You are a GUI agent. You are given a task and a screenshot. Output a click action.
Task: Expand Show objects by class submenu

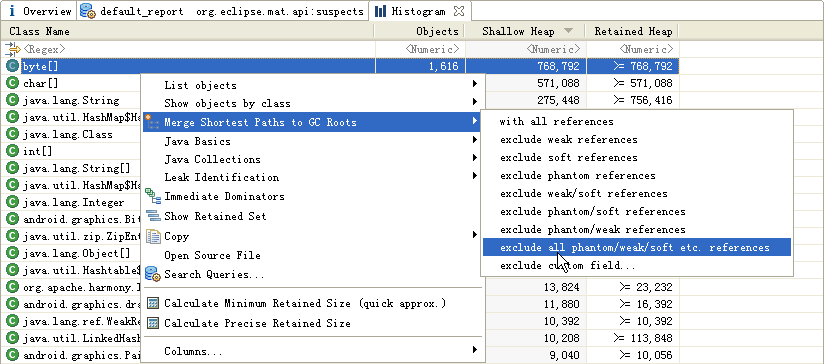[x=313, y=103]
